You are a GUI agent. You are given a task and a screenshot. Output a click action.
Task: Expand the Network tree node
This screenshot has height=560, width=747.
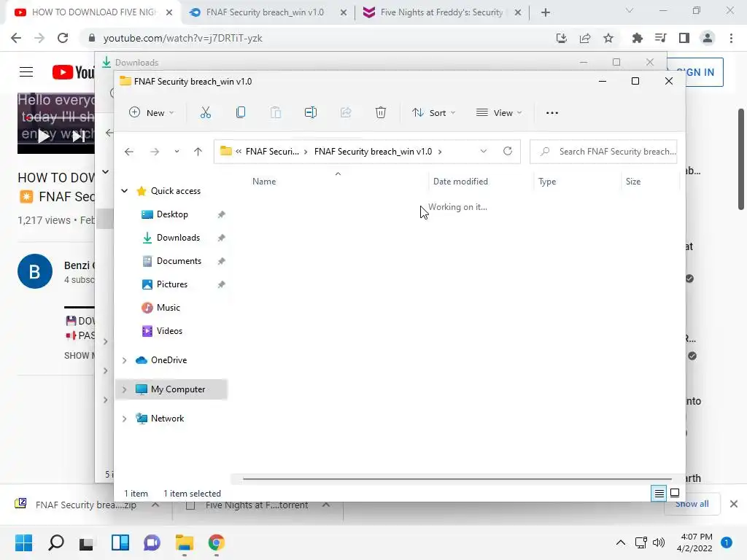[124, 419]
